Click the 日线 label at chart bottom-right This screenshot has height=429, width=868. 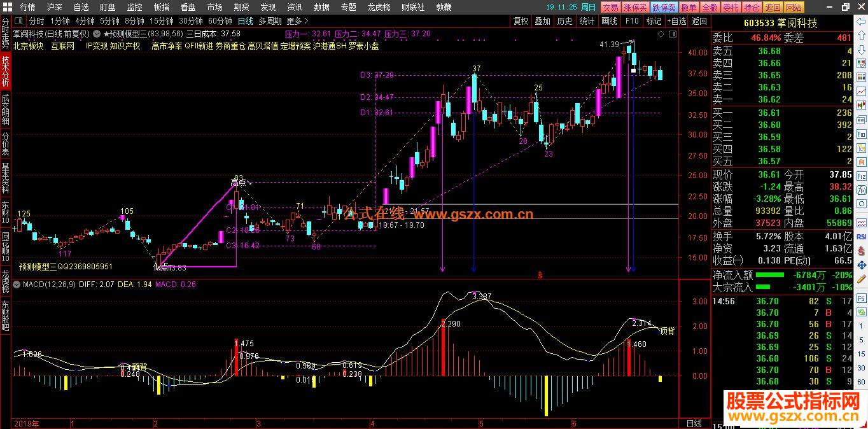(x=695, y=423)
